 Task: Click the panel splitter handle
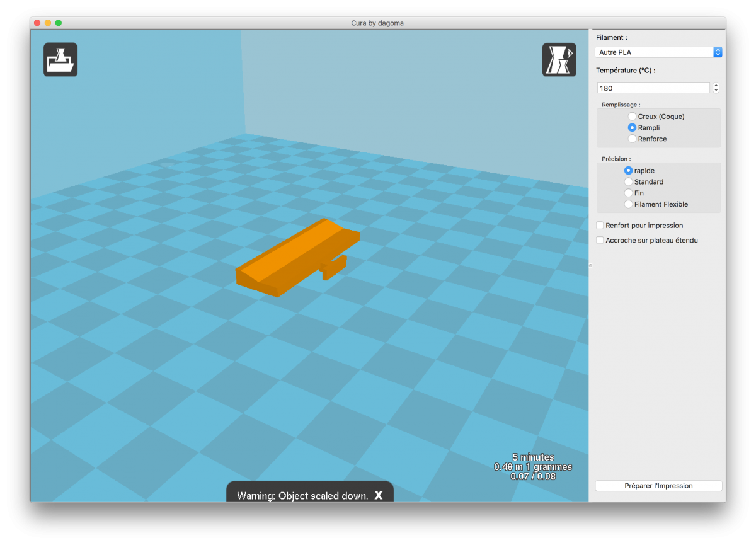pyautogui.click(x=590, y=265)
